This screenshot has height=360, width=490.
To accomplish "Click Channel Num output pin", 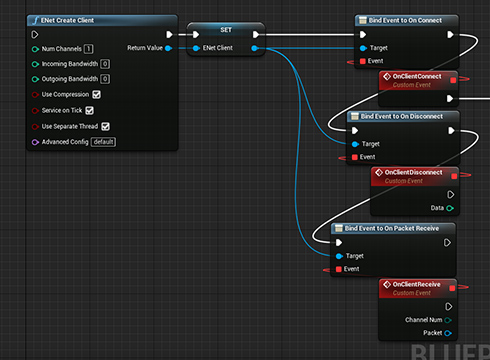I will pos(448,320).
